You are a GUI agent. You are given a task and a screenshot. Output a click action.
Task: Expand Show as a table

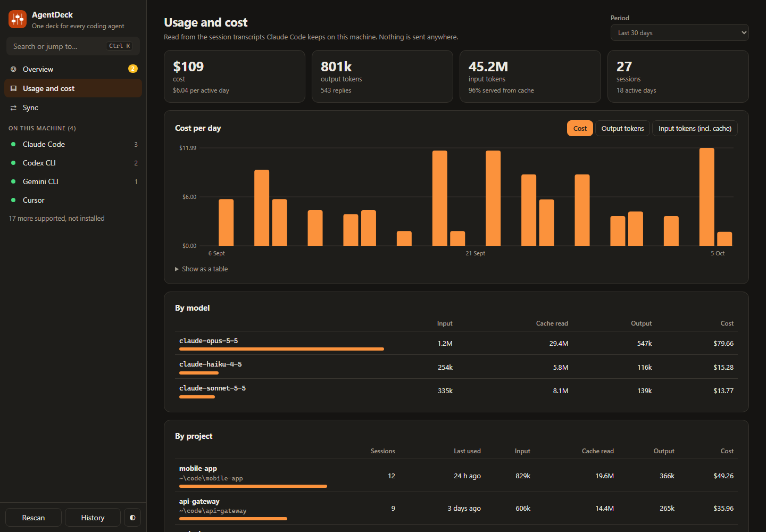202,269
